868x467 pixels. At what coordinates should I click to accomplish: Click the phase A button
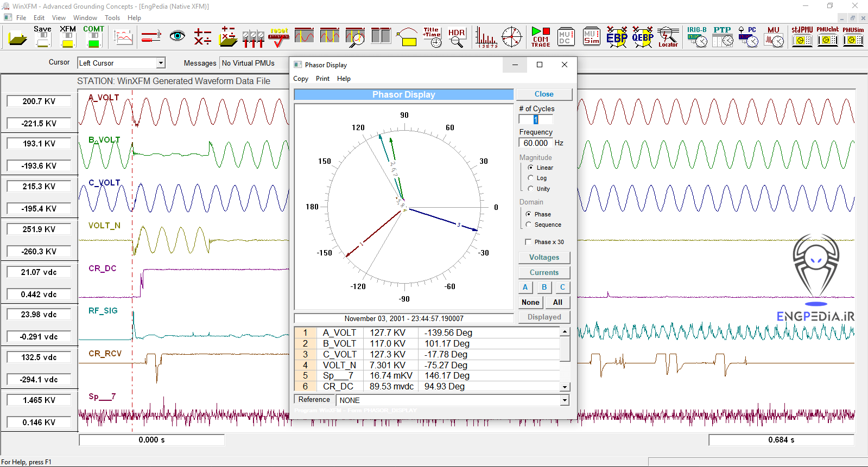525,287
